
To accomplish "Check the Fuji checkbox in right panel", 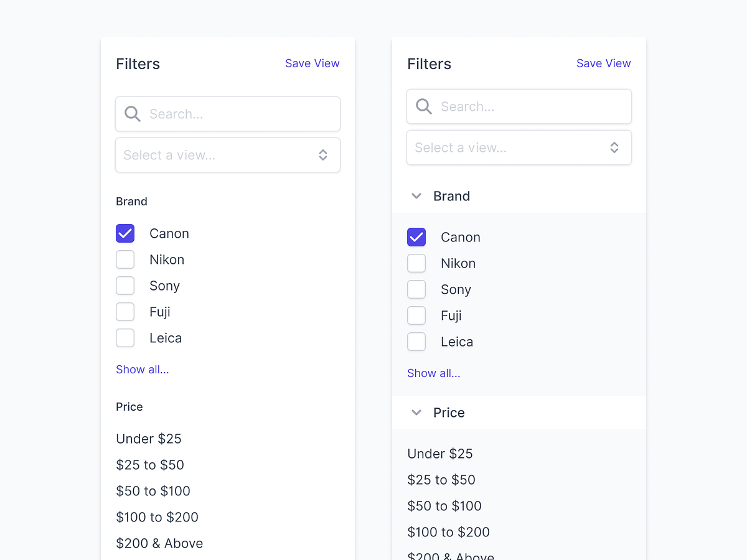I will [x=416, y=315].
